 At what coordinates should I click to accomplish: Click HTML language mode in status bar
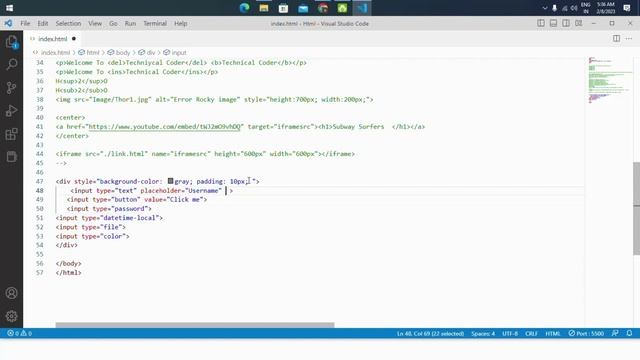553,333
